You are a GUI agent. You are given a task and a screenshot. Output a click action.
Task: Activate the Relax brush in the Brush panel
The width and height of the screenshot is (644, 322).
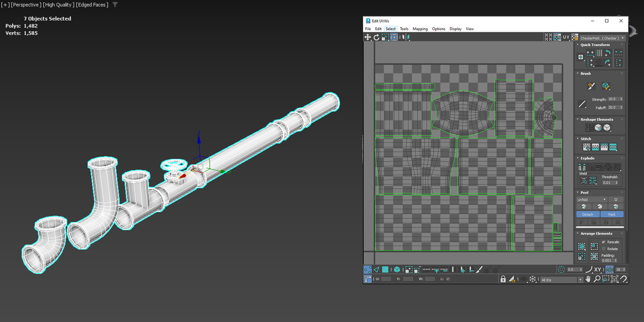(606, 86)
